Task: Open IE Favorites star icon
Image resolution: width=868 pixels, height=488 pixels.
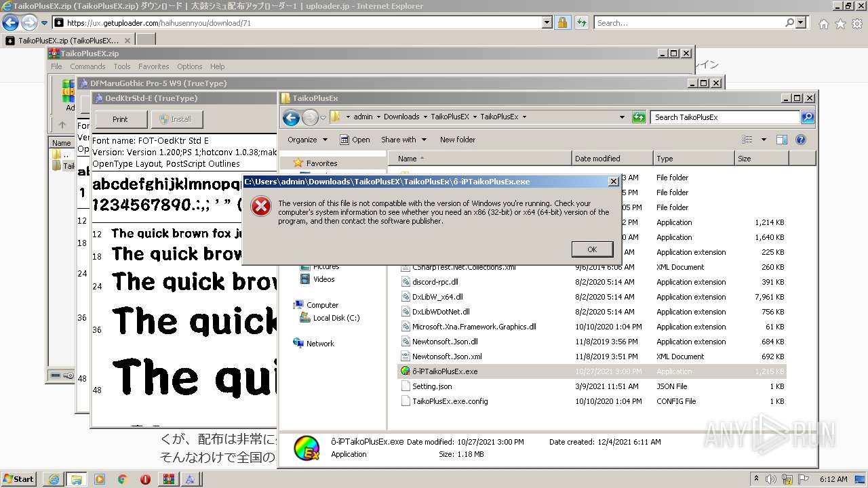Action: [x=840, y=24]
